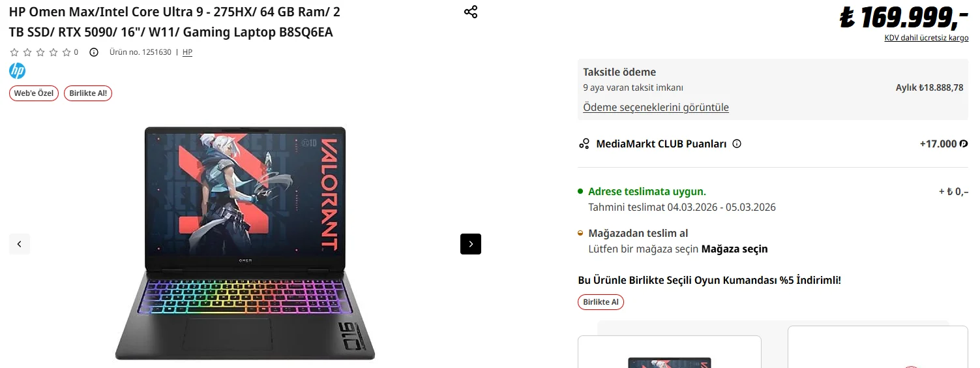
Task: Open the Ödeme seçeneklerini görüntüle link
Action: click(x=656, y=107)
